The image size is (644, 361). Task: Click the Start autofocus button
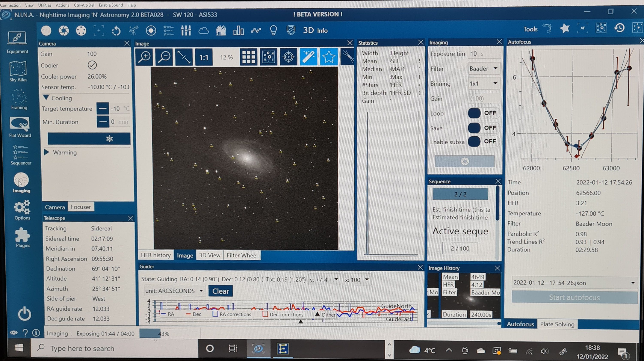[x=574, y=297]
